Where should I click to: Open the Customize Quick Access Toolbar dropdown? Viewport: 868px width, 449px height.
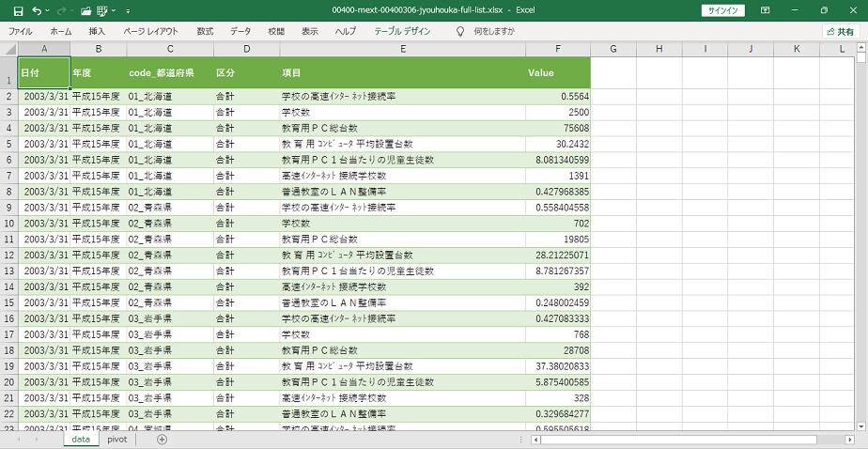tap(128, 10)
